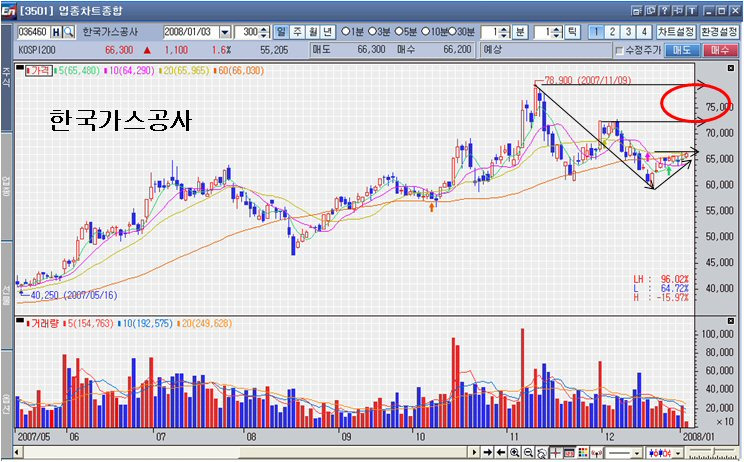The image size is (744, 462).
Task: Click the horizontal scrollbar left arrow
Action: point(18,453)
